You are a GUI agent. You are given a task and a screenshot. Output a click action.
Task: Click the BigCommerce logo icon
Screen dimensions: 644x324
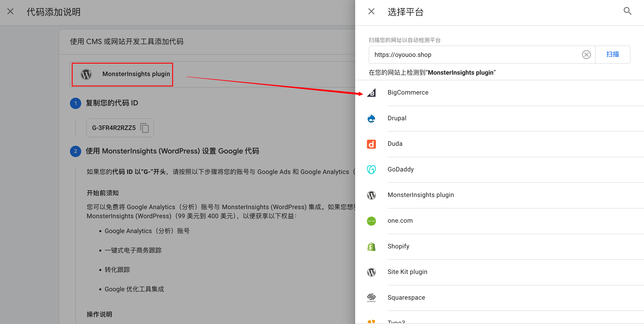click(371, 93)
